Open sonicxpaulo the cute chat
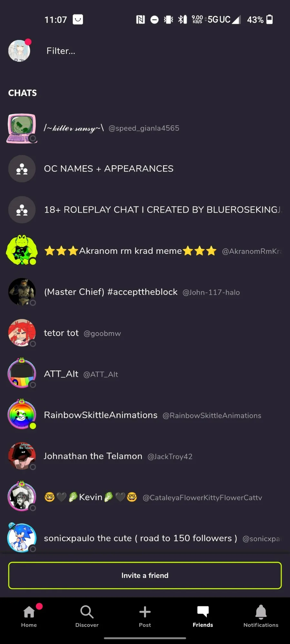This screenshot has height=644, width=290. tap(145, 538)
